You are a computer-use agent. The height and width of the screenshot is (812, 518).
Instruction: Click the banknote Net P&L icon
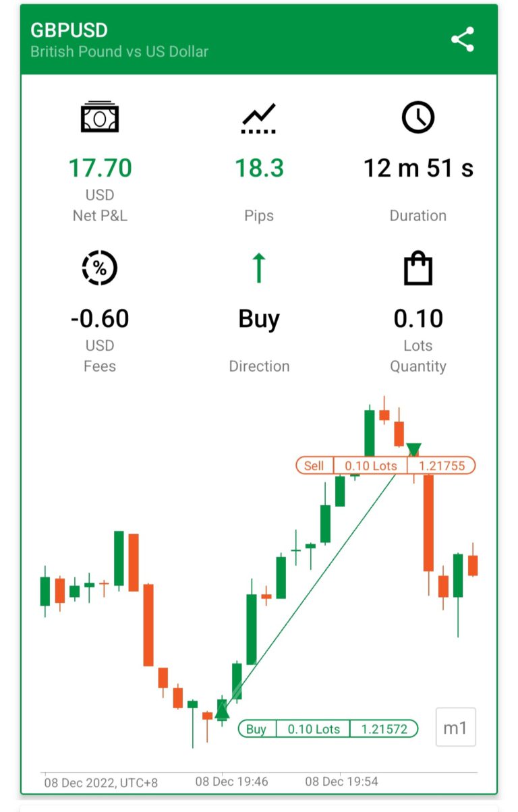(100, 117)
